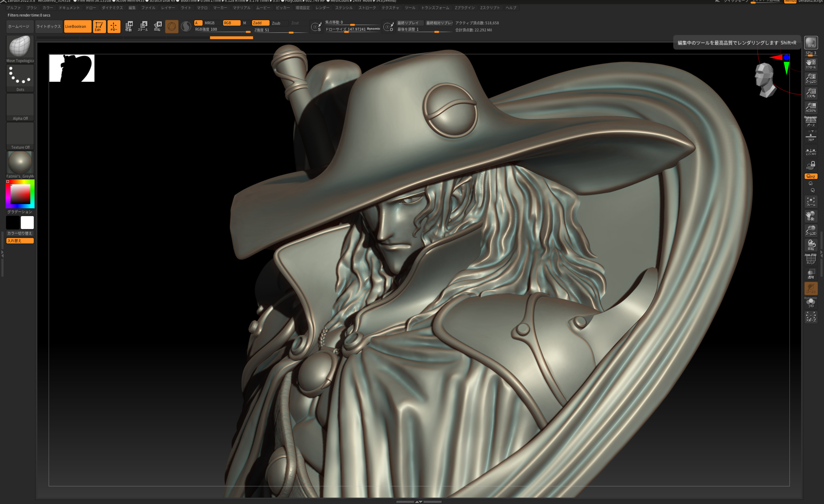Select the Rotate (回転) gizmo tool in top toolbar
This screenshot has width=824, height=504.
point(157,26)
